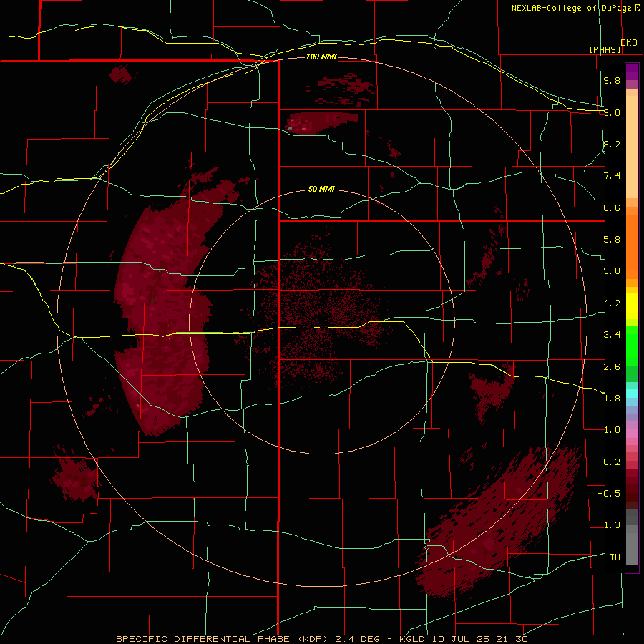The image size is (644, 644).
Task: Select the 6.6 value on the color scale
Action: pos(612,208)
